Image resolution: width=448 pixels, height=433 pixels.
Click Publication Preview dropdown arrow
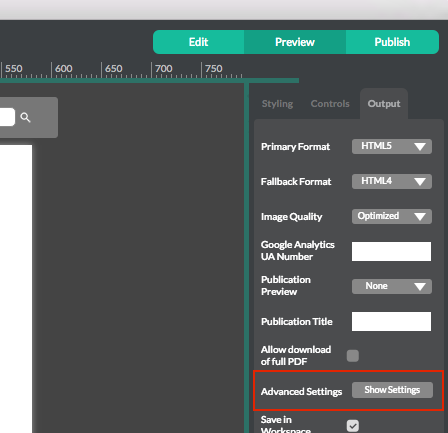coord(420,287)
